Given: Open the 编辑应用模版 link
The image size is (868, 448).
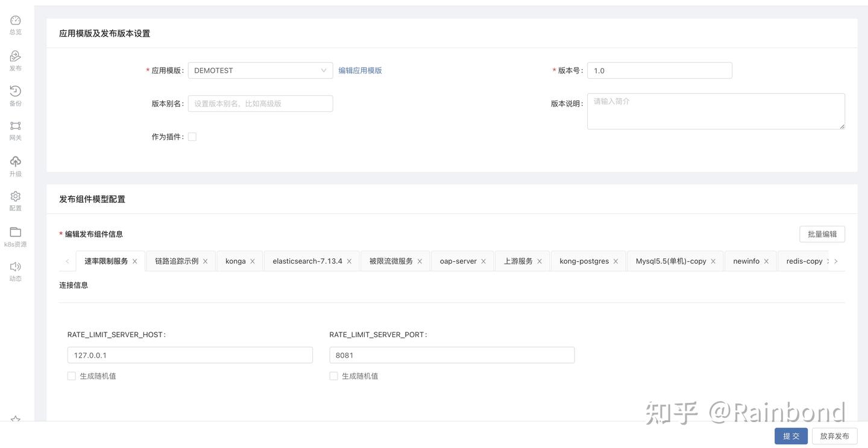Looking at the screenshot, I should pyautogui.click(x=360, y=70).
